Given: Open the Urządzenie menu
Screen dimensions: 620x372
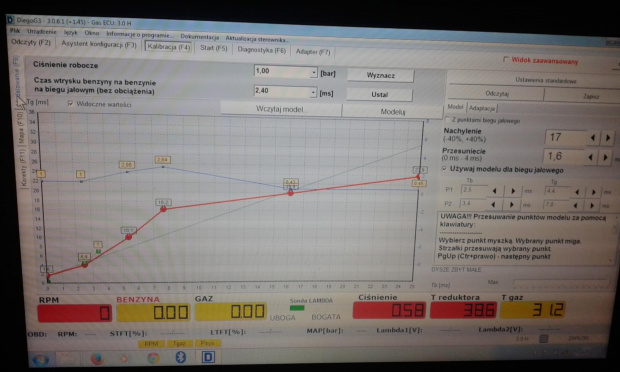Looking at the screenshot, I should (42, 31).
